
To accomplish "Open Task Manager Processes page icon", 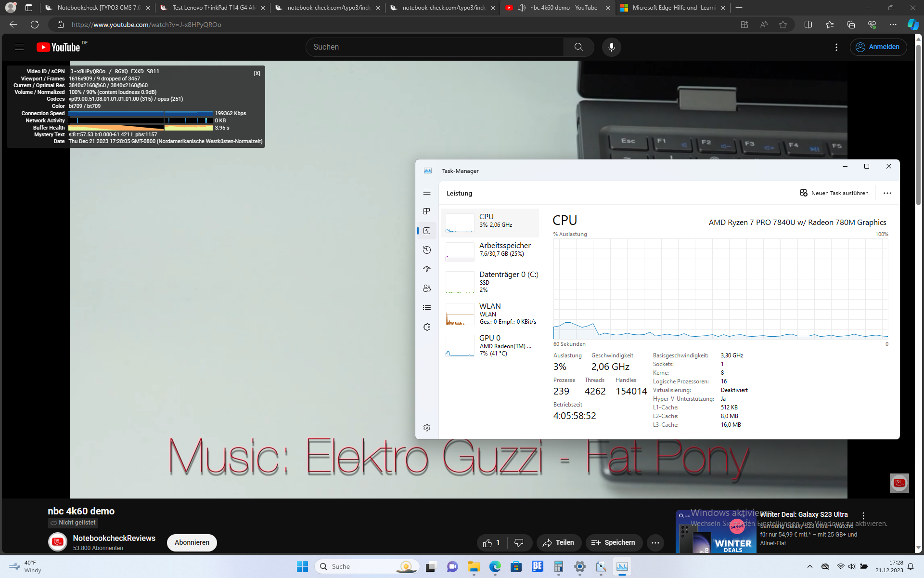I will pyautogui.click(x=427, y=211).
